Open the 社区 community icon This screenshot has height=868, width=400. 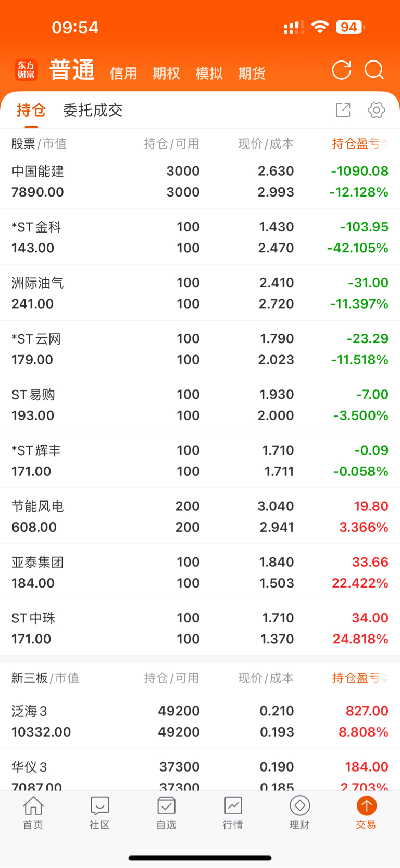pyautogui.click(x=100, y=813)
